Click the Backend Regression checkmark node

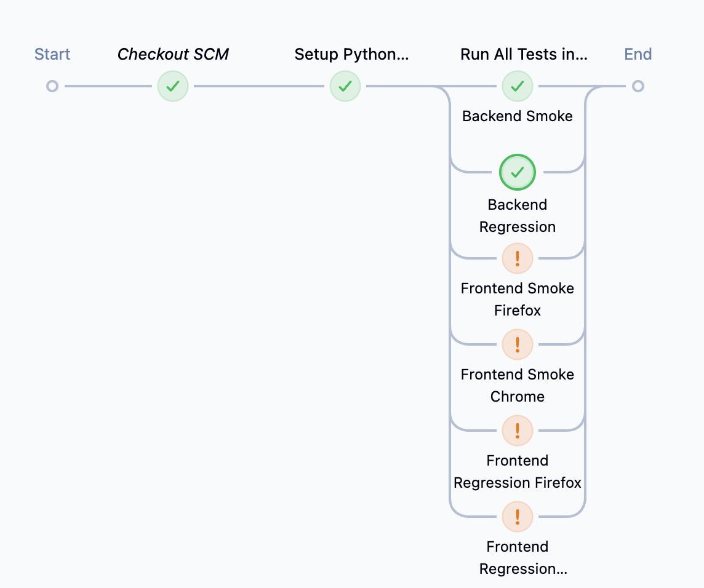tap(517, 172)
